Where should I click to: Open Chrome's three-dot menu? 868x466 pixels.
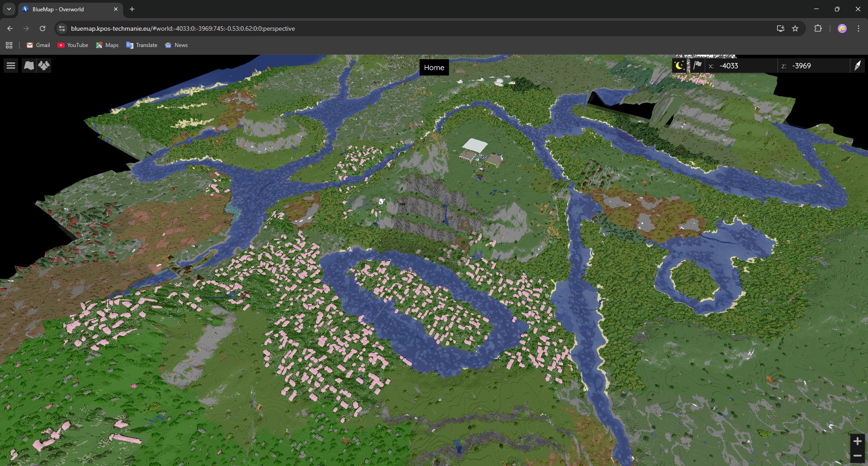[x=859, y=28]
